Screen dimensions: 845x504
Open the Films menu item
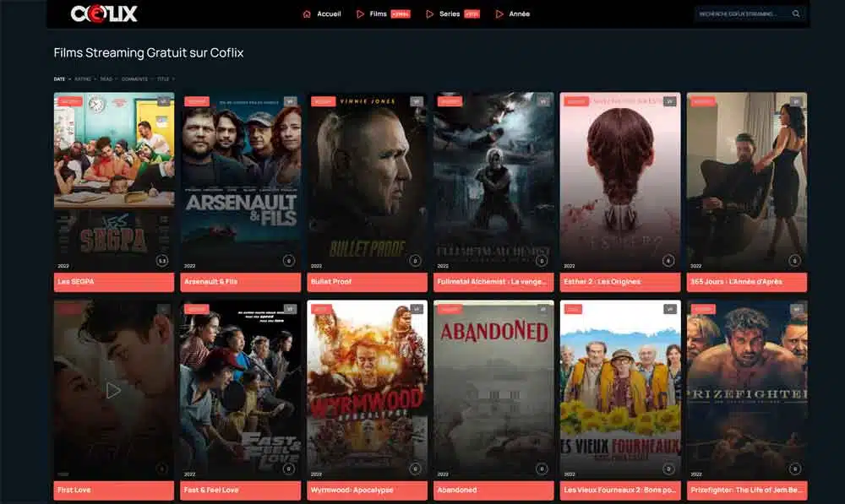click(x=379, y=14)
